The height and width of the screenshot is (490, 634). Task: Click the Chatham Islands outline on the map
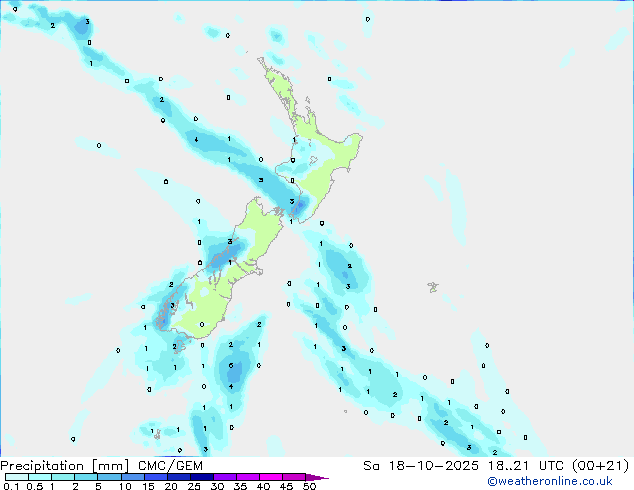tap(433, 287)
